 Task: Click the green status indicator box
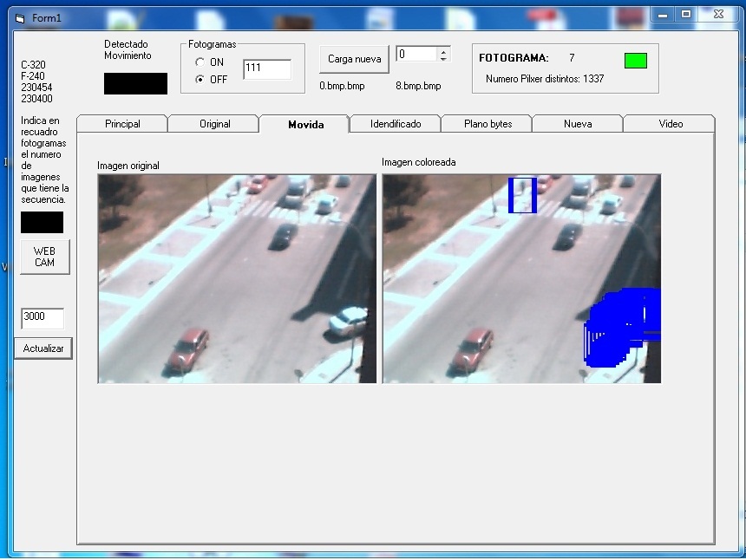coord(636,61)
